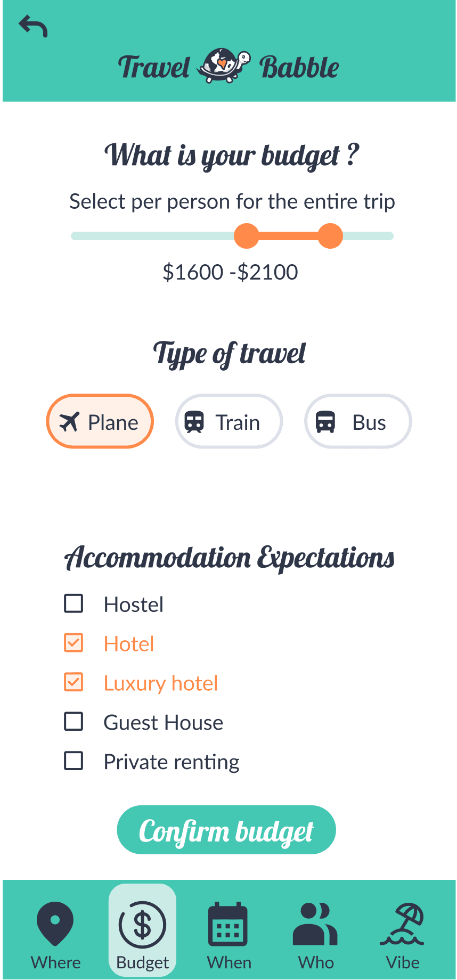Open the Vibe beach umbrella icon
The image size is (457, 980).
[402, 924]
